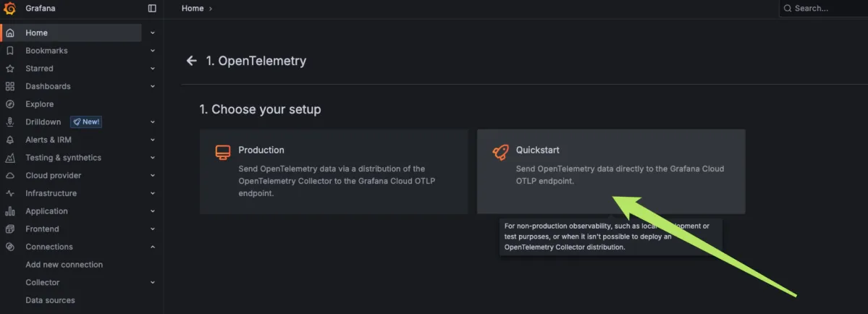Click the Bookmarks icon in sidebar
The height and width of the screenshot is (314, 868).
point(10,51)
